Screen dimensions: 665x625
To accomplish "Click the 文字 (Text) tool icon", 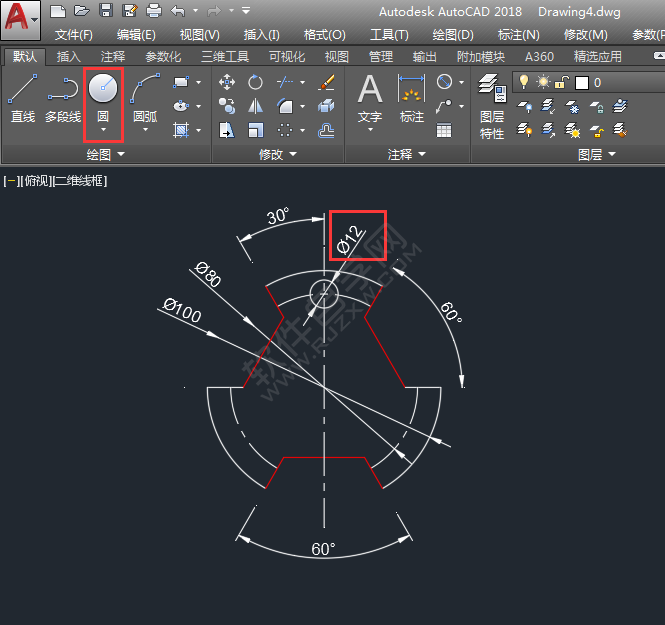I will click(370, 90).
